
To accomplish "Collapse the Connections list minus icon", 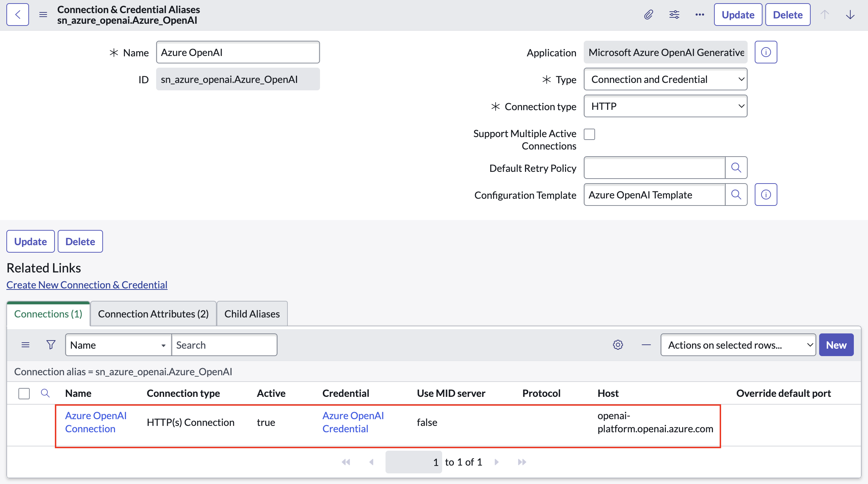I will click(x=646, y=345).
